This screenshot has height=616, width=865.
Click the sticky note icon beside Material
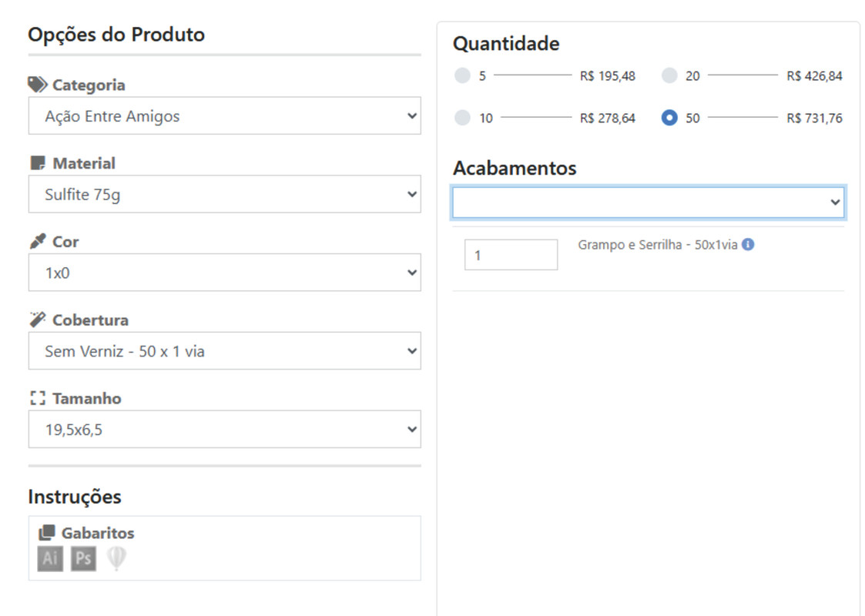[37, 163]
